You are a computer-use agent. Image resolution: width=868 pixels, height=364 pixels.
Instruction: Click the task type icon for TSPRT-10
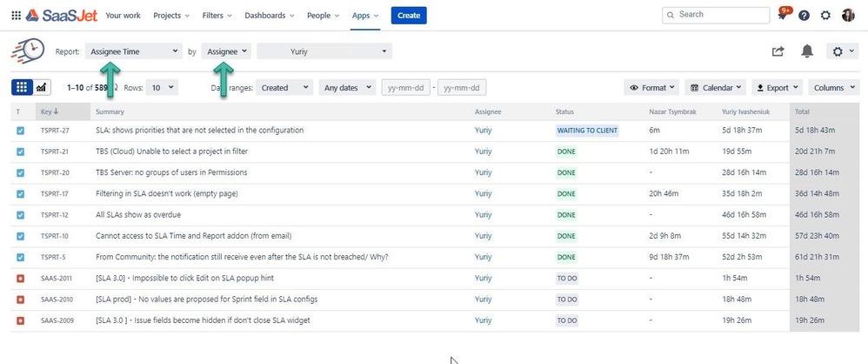coord(21,236)
